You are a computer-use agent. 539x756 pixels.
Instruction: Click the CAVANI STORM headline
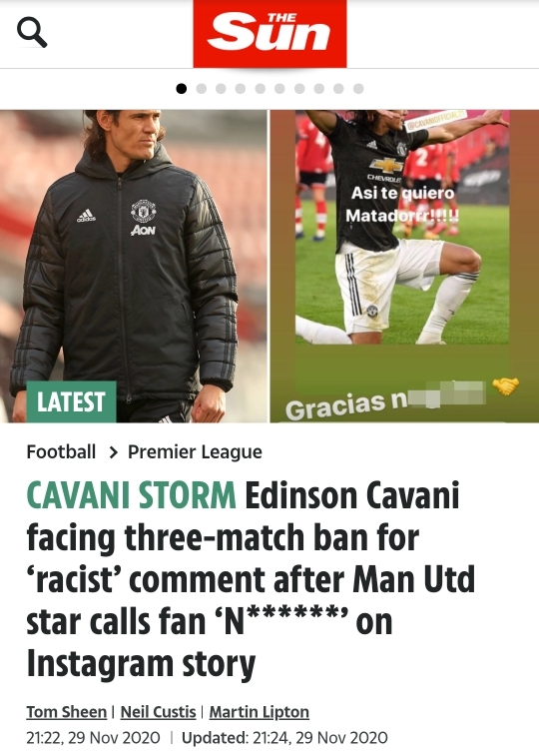[131, 494]
